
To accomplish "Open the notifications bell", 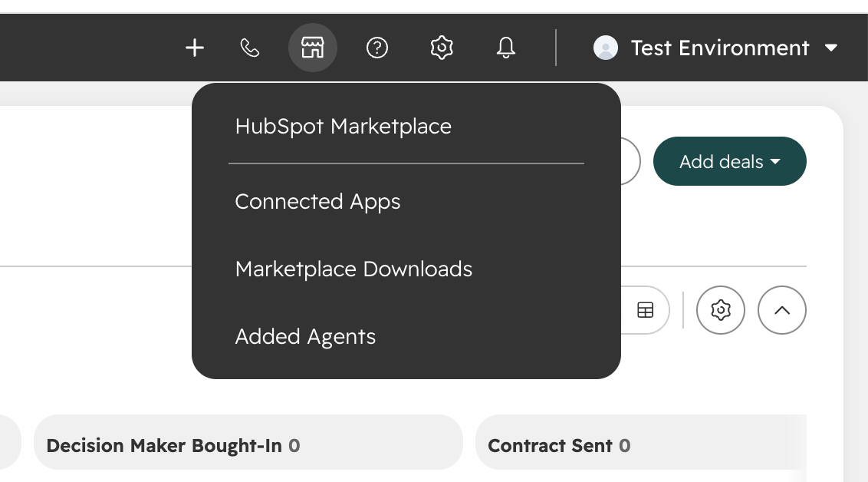I will [506, 48].
